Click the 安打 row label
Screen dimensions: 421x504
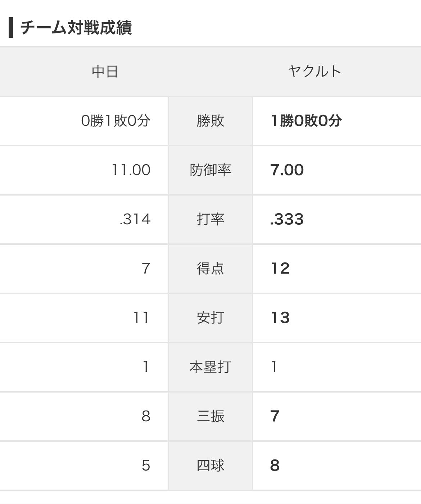click(x=210, y=318)
